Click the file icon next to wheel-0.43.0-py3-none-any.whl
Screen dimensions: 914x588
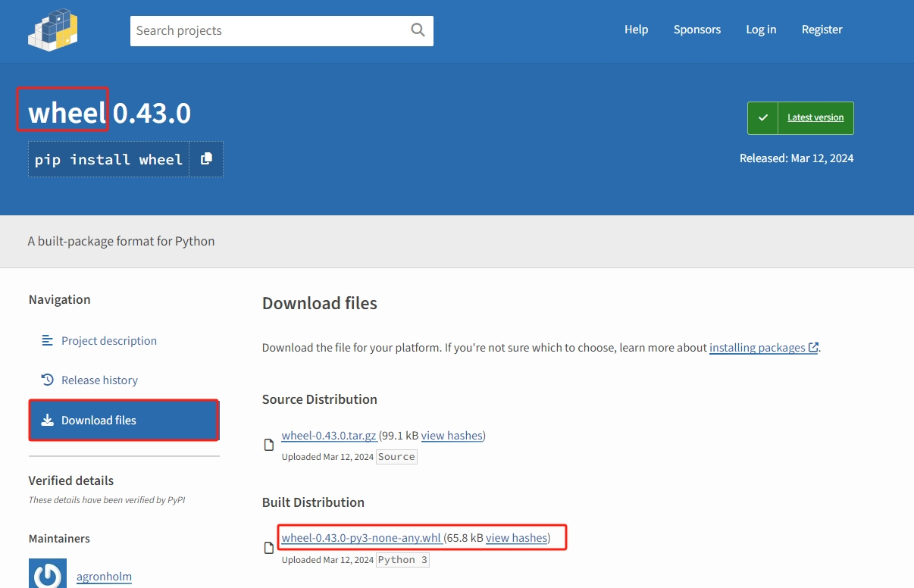point(268,548)
